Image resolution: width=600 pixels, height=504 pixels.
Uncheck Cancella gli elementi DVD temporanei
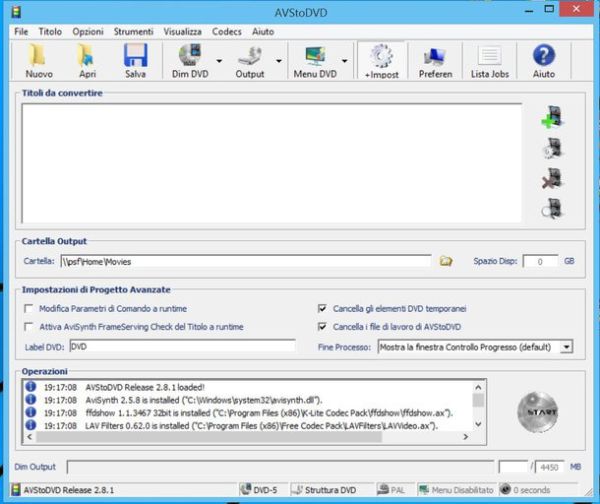click(x=322, y=309)
